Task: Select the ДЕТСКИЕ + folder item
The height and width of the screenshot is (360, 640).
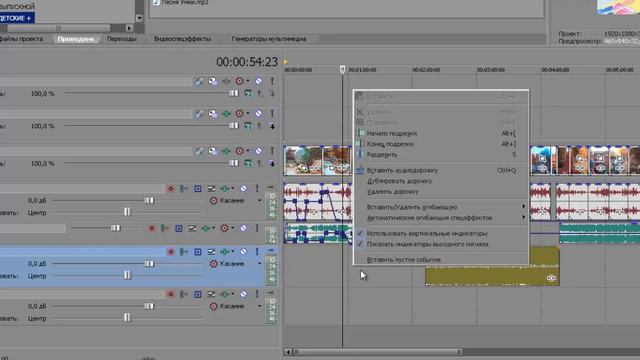Action: [x=16, y=18]
